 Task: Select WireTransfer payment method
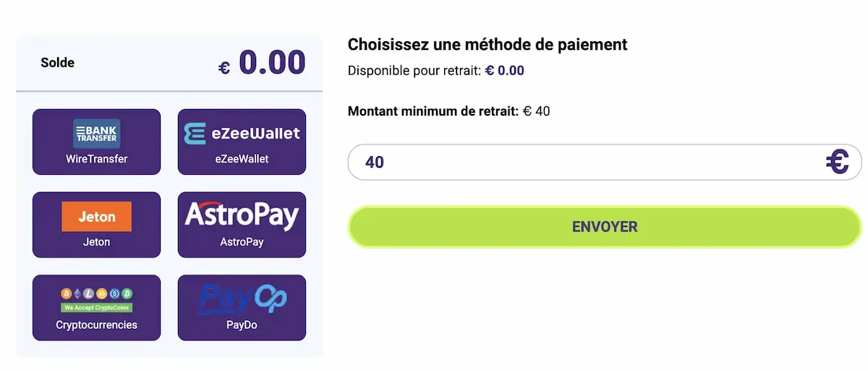click(x=96, y=159)
